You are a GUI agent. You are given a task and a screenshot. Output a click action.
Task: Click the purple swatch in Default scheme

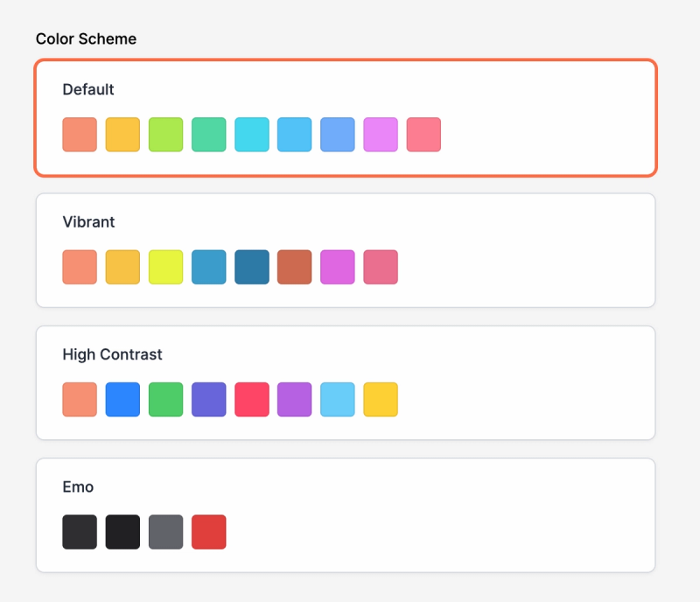click(381, 135)
